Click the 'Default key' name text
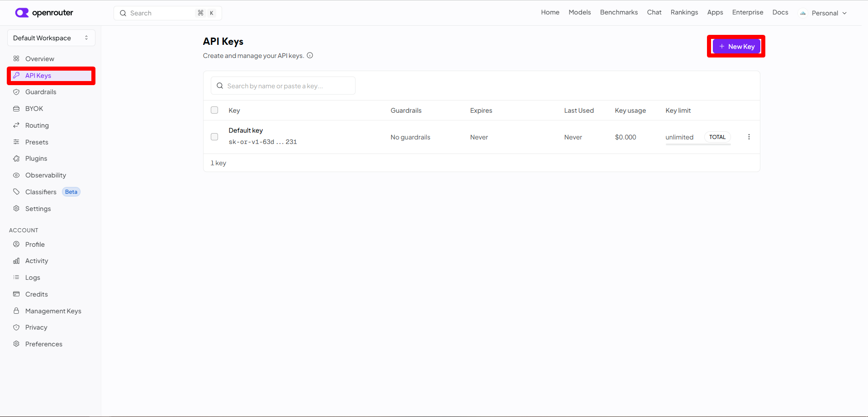The image size is (868, 417). (246, 130)
